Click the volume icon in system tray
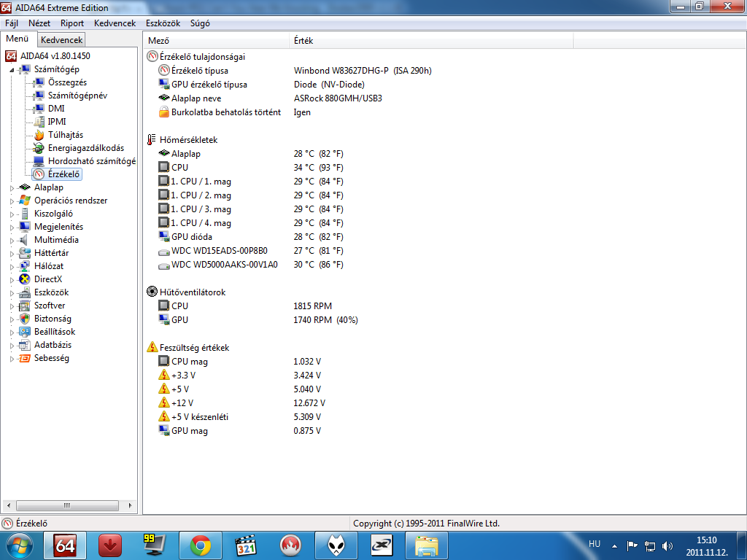 point(667,545)
